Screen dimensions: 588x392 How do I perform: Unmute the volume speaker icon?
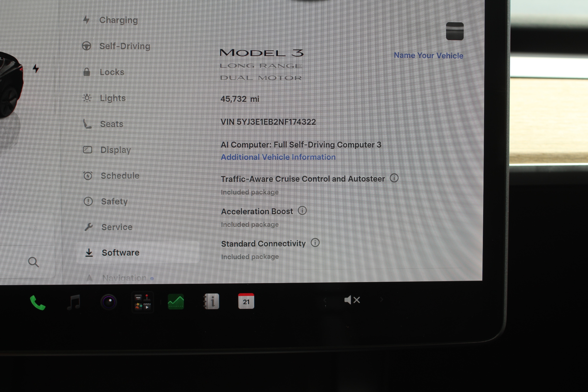pyautogui.click(x=352, y=300)
